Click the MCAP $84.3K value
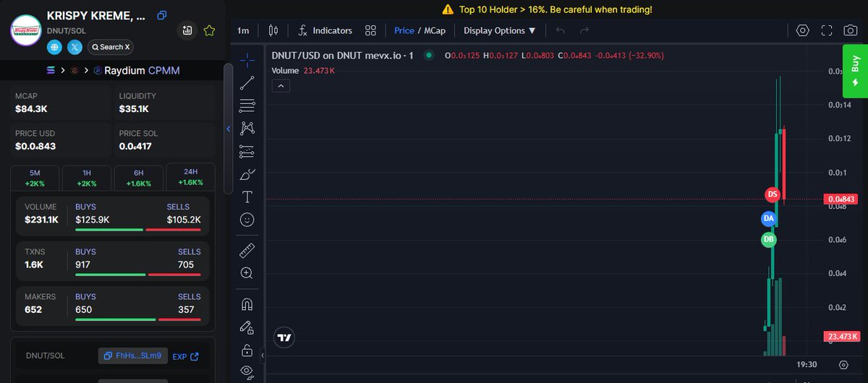The width and height of the screenshot is (868, 383). 31,109
